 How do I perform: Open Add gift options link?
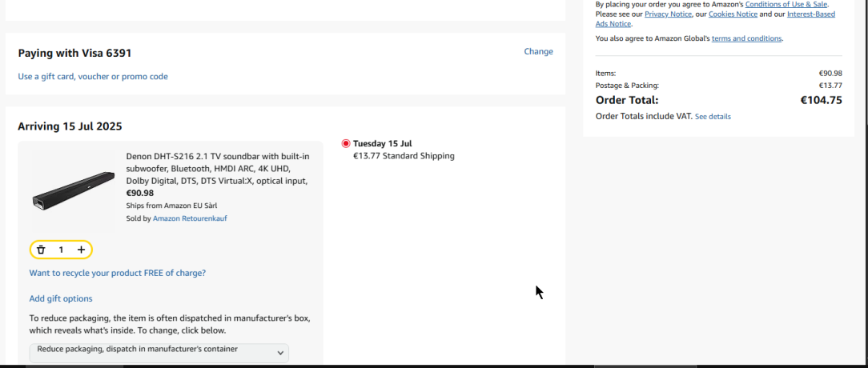tap(61, 298)
